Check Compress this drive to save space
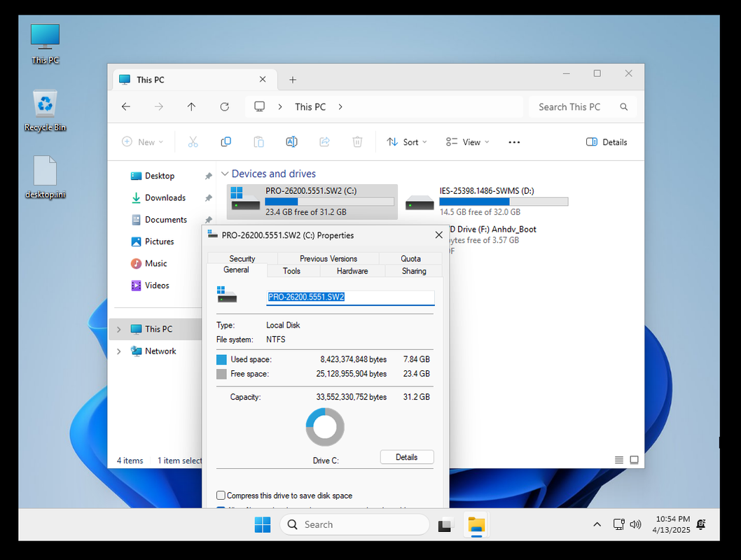Viewport: 741px width, 560px height. pos(221,496)
